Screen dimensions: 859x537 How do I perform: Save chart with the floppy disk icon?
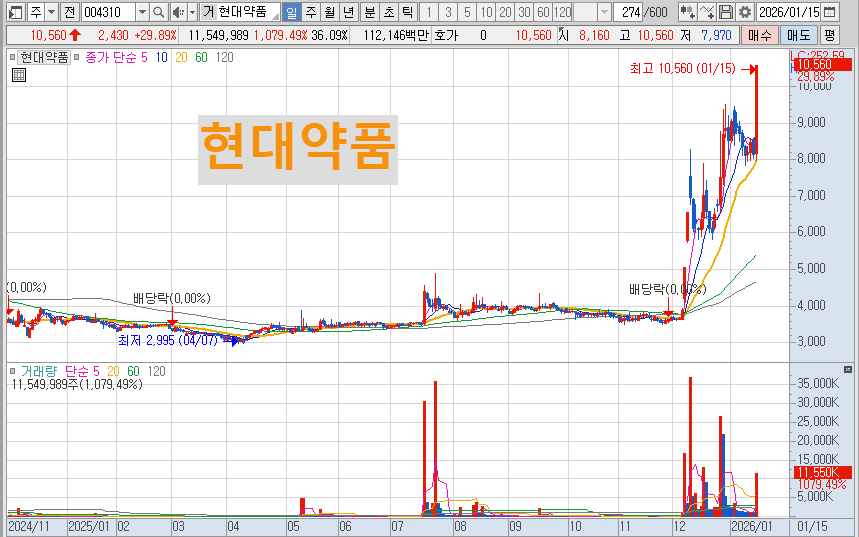[726, 12]
